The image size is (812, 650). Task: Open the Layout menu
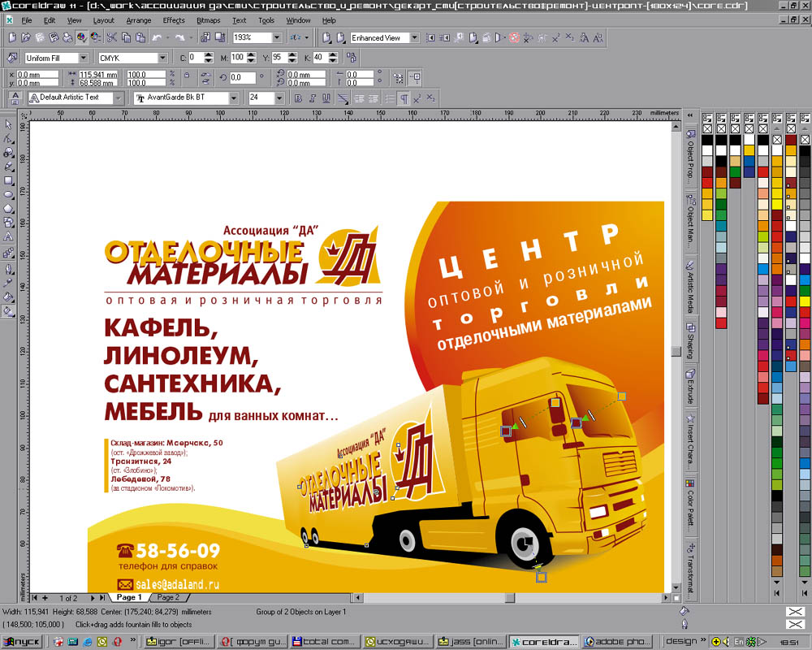104,20
